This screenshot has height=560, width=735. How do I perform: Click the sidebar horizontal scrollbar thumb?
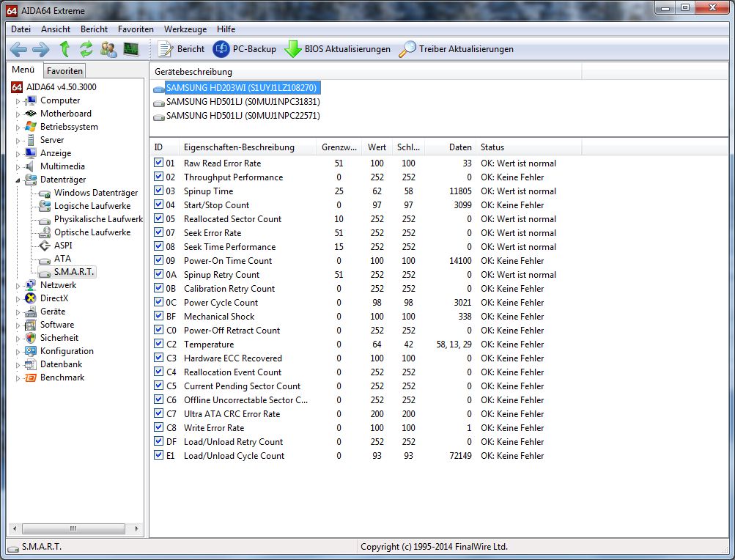(x=73, y=528)
